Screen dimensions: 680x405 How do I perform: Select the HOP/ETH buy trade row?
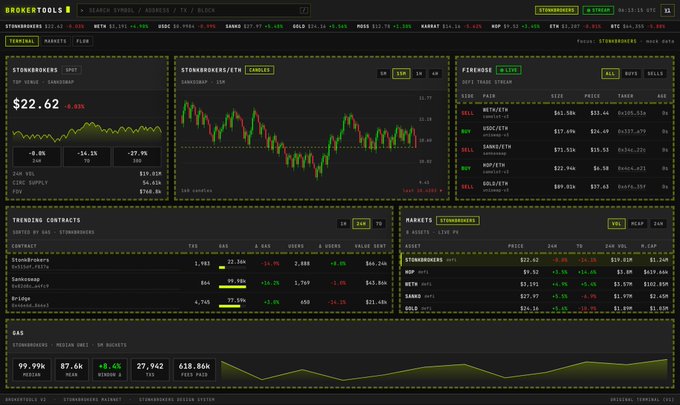coord(565,168)
